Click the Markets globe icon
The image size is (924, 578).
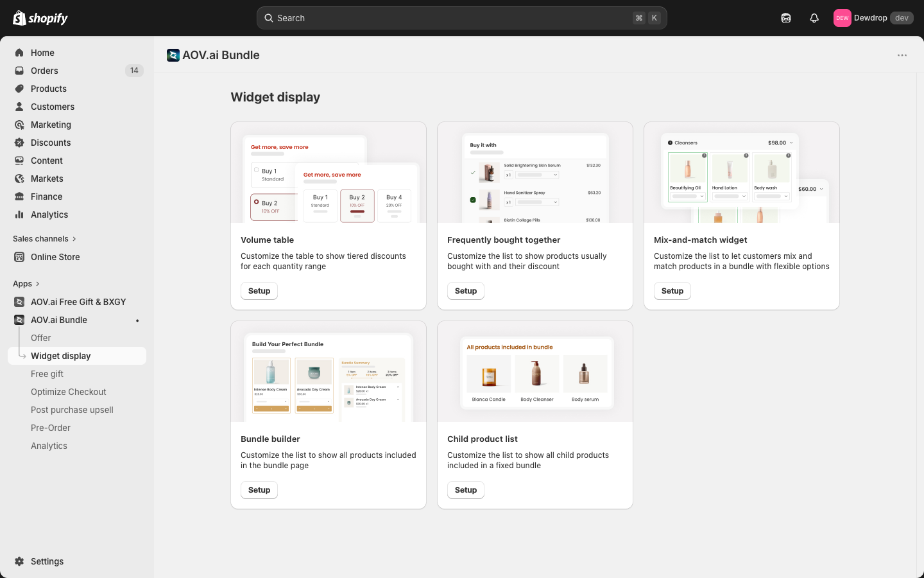point(19,179)
